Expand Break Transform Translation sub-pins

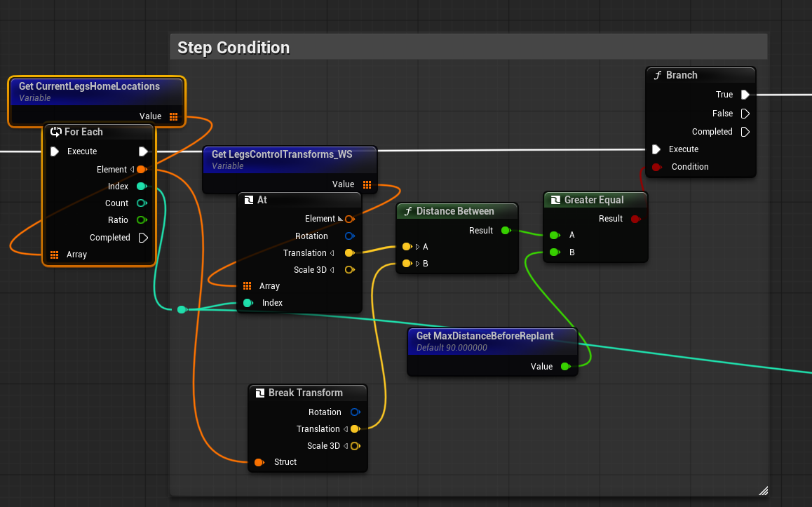tap(346, 428)
